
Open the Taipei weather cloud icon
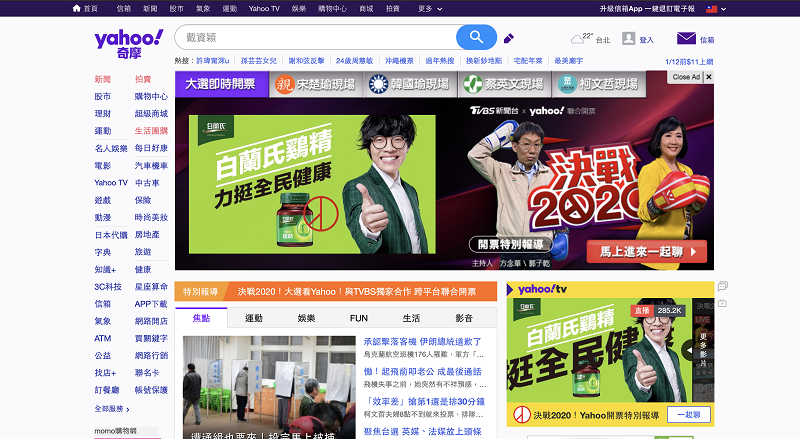pyautogui.click(x=577, y=39)
